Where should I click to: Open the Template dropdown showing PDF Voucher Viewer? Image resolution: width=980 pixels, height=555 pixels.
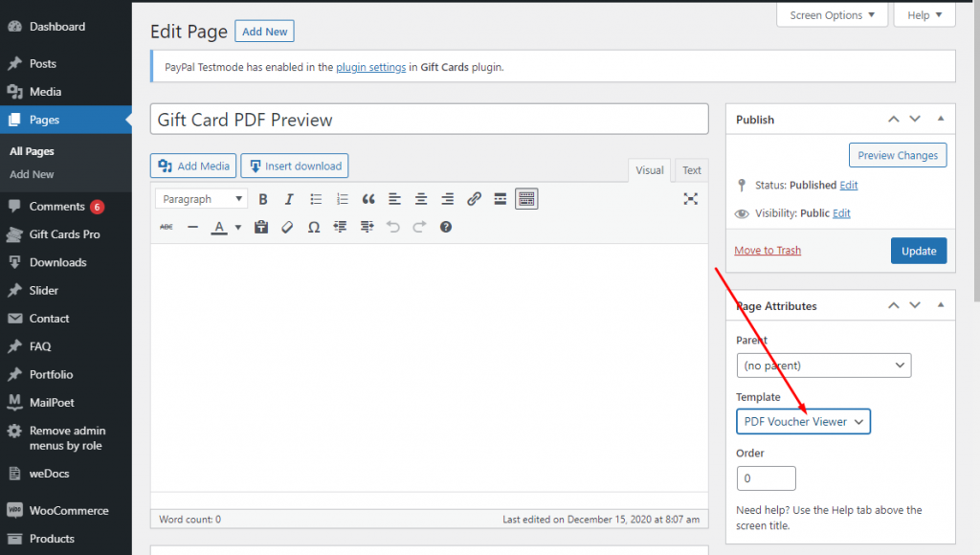pyautogui.click(x=803, y=421)
